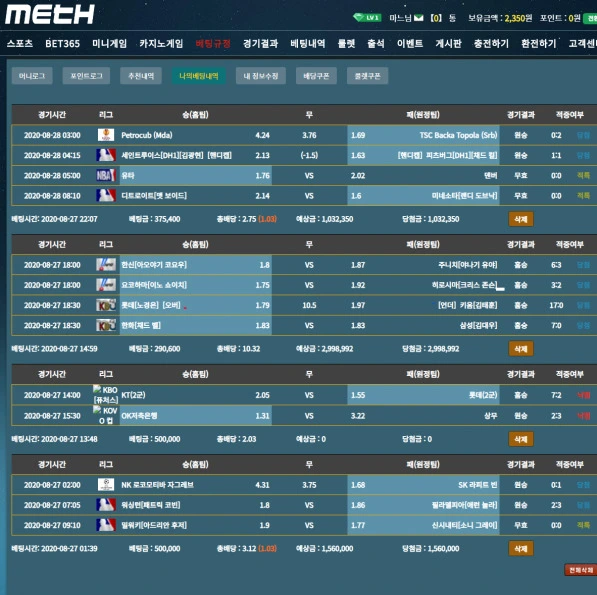The image size is (597, 595).
Task: Go to 미니게임 menu
Action: pyautogui.click(x=109, y=43)
